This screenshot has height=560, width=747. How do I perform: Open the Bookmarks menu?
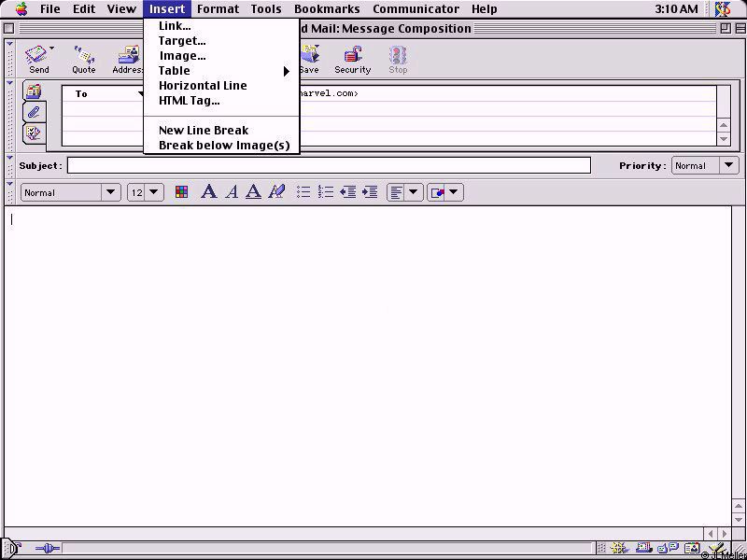[327, 8]
